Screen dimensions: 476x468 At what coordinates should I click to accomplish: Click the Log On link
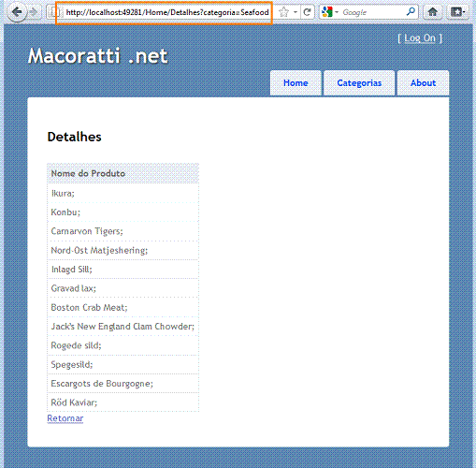(420, 38)
